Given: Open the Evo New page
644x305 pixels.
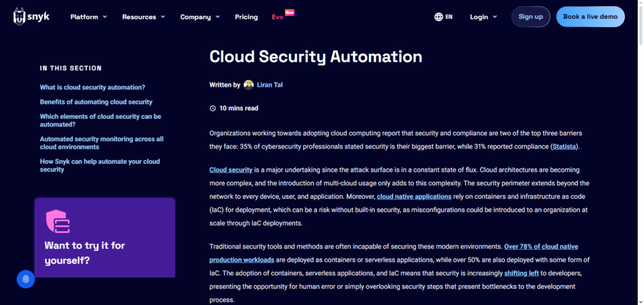Looking at the screenshot, I should click(x=283, y=16).
